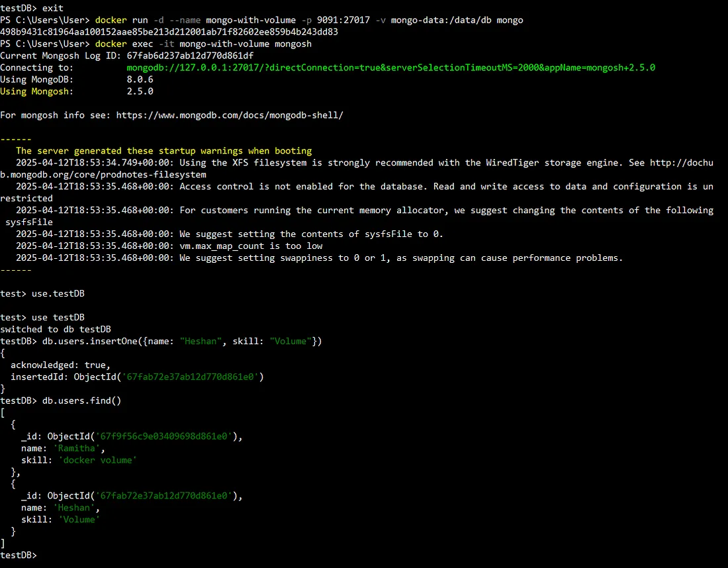Click the 'testDB> exit' line
728x568 pixels.
coord(32,9)
